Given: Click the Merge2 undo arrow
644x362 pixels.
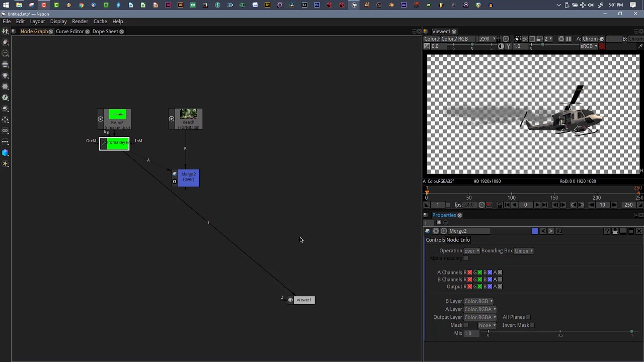Looking at the screenshot, I should click(543, 231).
